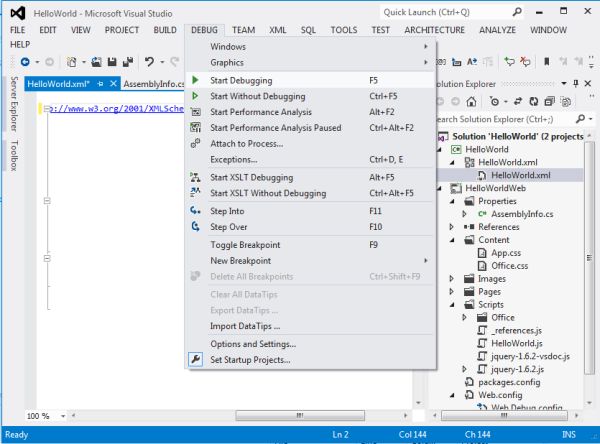Expand the Images folder node
Image resolution: width=600 pixels, height=444 pixels.
pyautogui.click(x=452, y=279)
